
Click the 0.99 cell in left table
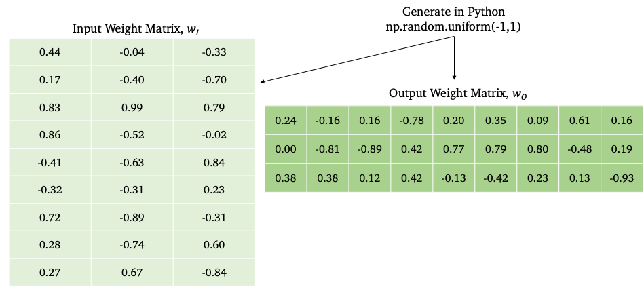coord(132,107)
